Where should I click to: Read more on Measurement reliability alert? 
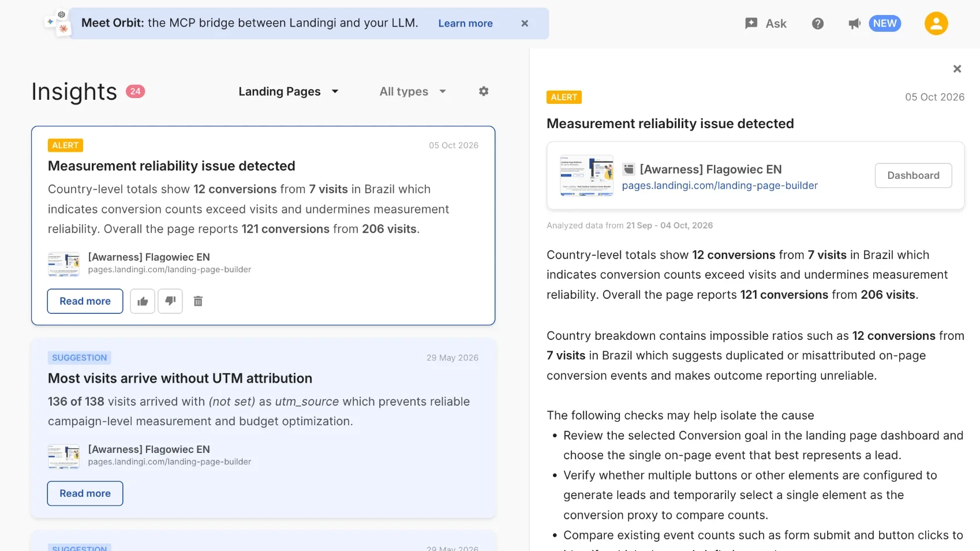click(x=85, y=301)
